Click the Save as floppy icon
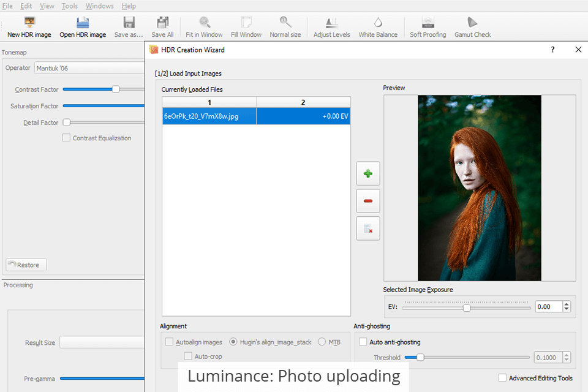This screenshot has height=392, width=588. 129,22
